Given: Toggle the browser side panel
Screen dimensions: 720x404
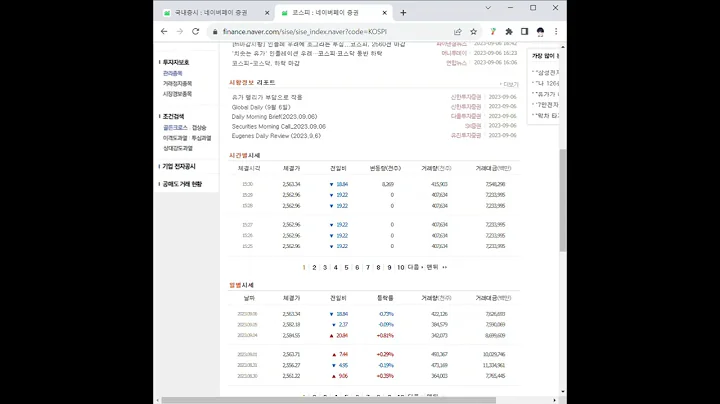Looking at the screenshot, I should pyautogui.click(x=524, y=31).
